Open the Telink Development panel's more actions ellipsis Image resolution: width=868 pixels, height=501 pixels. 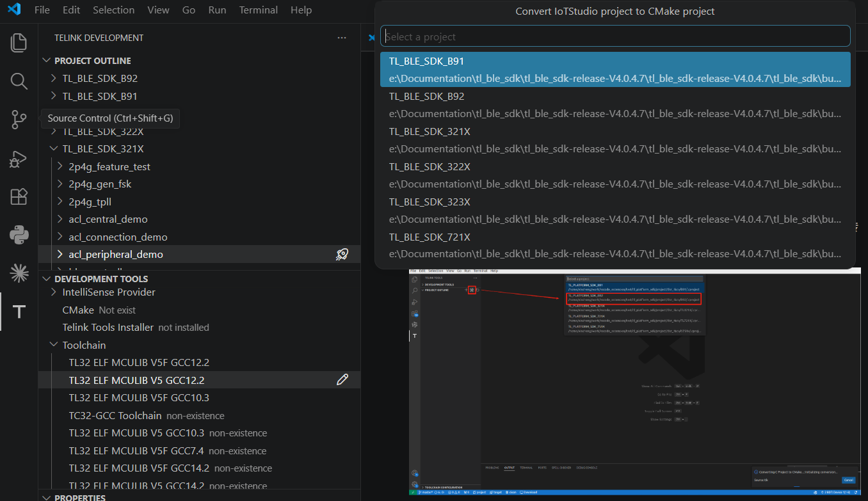point(342,38)
